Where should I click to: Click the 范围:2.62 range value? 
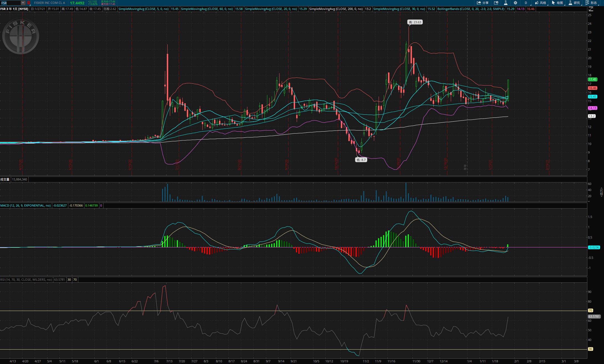[x=110, y=9]
